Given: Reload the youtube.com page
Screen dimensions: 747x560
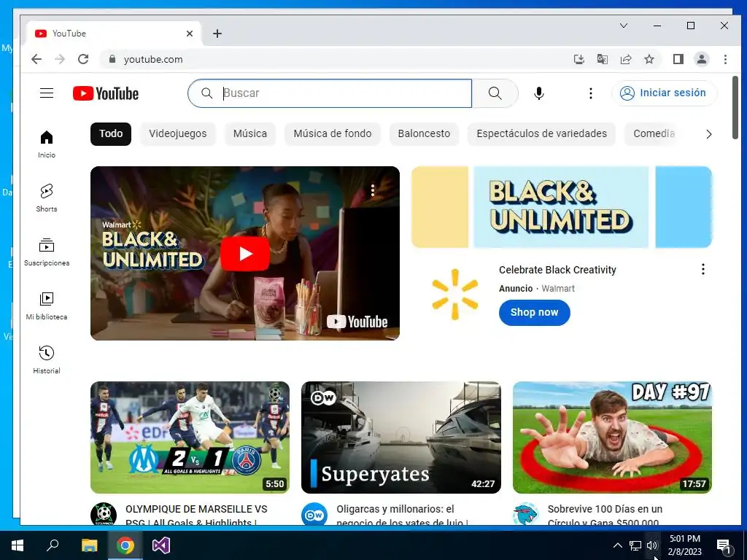Looking at the screenshot, I should point(83,60).
